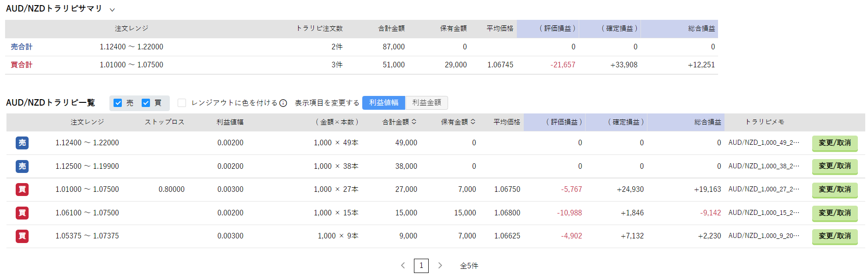
Task: Enable レンジアウトに色を付ける checkbox
Action: coord(182,103)
